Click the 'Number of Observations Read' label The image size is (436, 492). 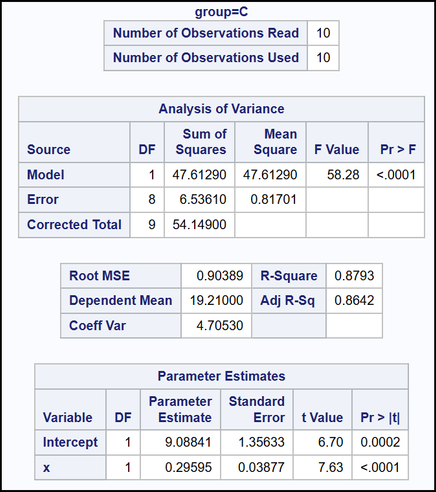click(206, 33)
